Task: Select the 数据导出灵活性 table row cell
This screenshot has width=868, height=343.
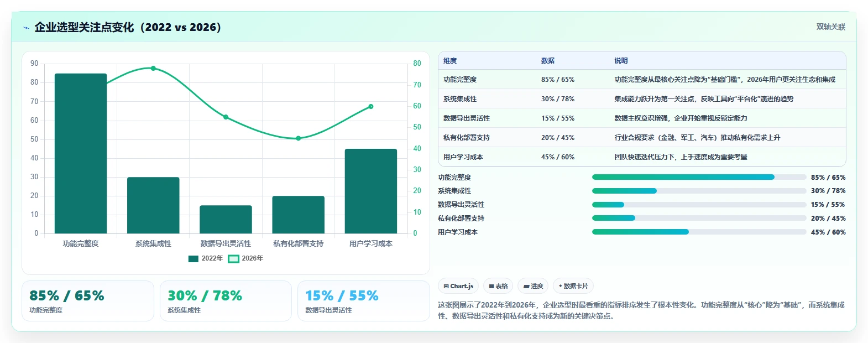Action: tap(467, 118)
